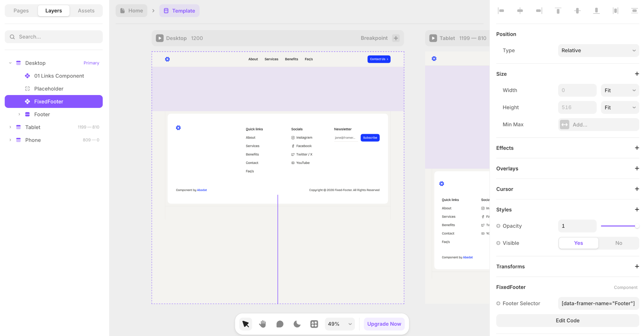The image size is (644, 336).
Task: Activate the hand pan tool
Action: 263,324
